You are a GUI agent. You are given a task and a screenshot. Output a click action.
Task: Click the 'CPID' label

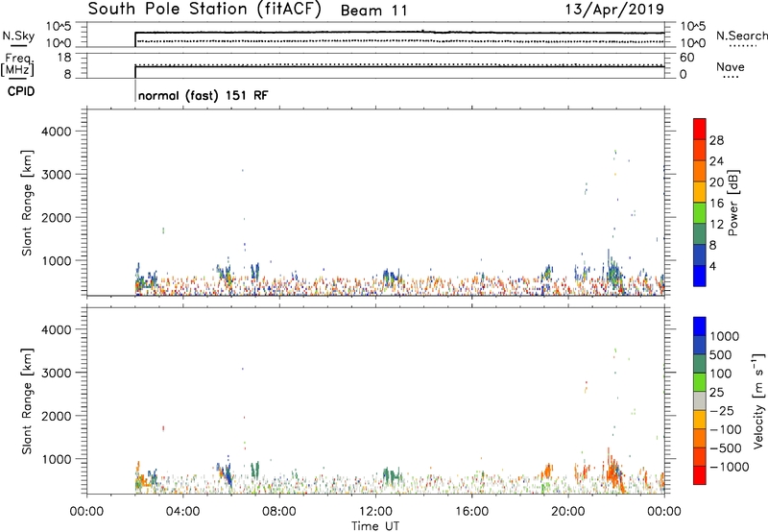click(21, 91)
